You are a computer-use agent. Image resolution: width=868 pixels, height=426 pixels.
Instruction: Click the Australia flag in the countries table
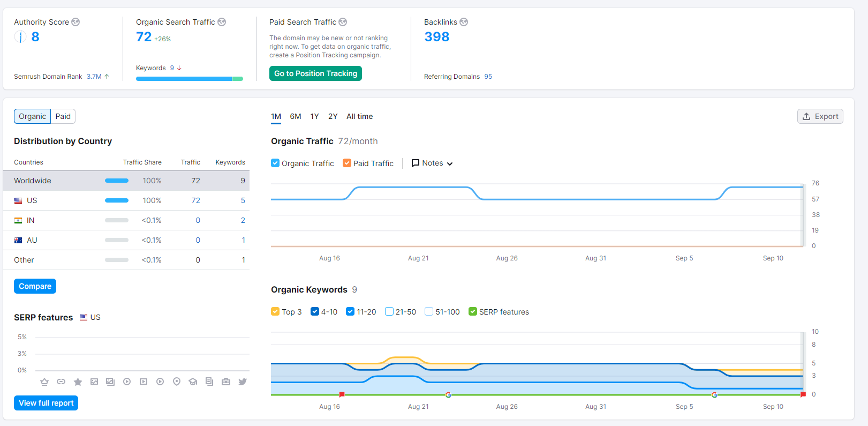click(18, 240)
